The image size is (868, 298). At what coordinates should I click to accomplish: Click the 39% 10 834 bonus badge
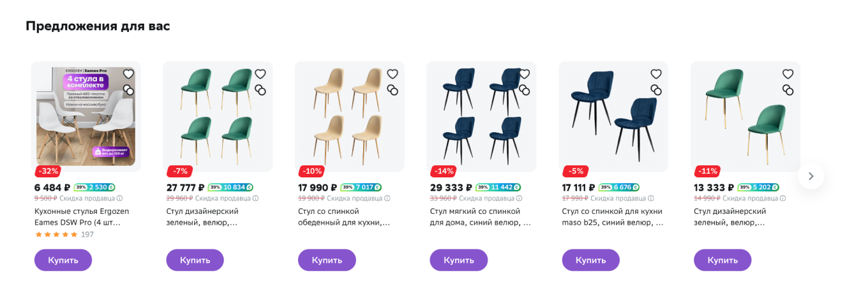pos(230,188)
